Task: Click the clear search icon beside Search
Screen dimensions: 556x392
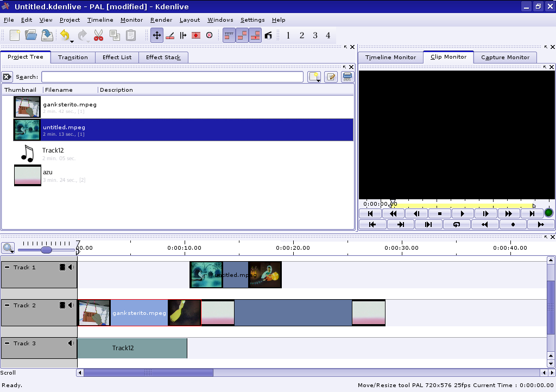Action: pyautogui.click(x=7, y=77)
